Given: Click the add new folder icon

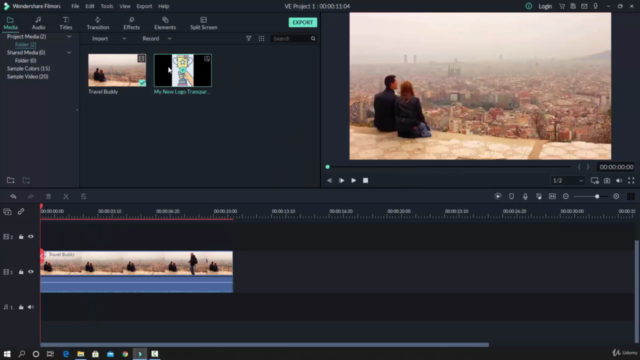Looking at the screenshot, I should 11,180.
